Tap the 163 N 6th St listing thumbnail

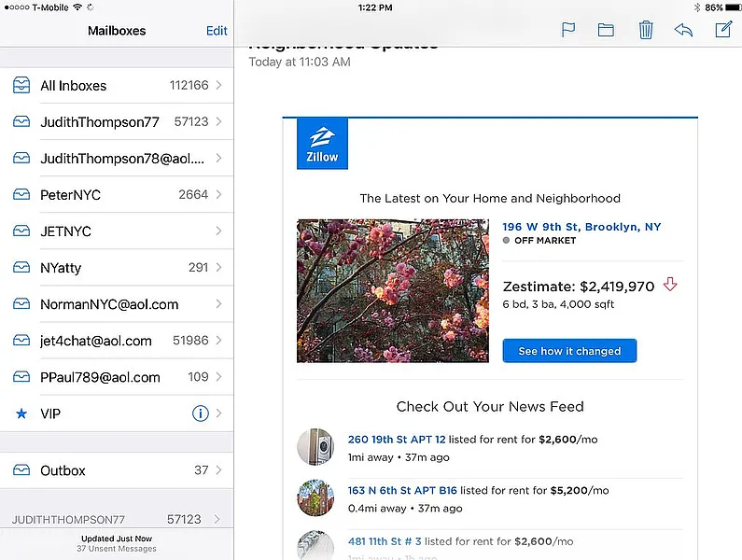315,498
